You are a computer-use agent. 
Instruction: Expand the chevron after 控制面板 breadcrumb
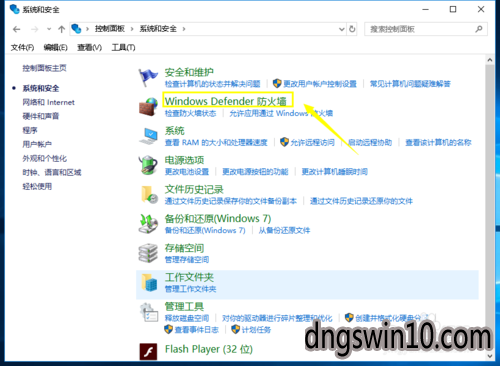pyautogui.click(x=132, y=29)
